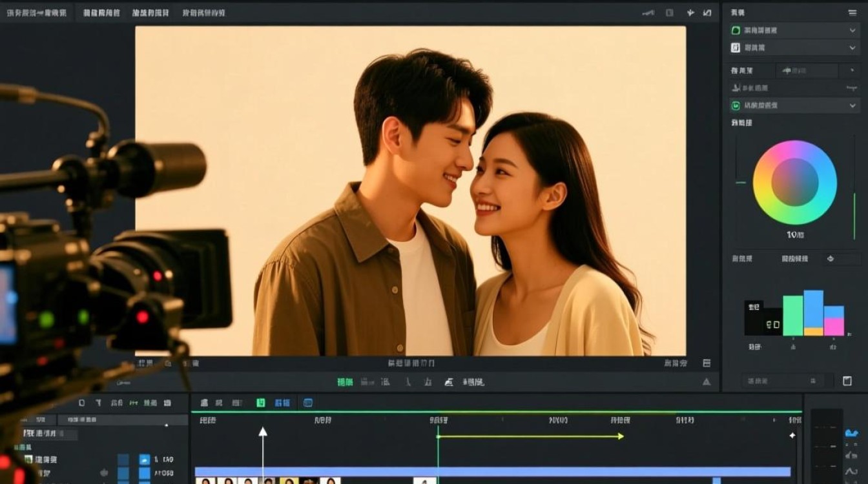
Task: Click the green highlighted label in the transport bar
Action: click(346, 382)
